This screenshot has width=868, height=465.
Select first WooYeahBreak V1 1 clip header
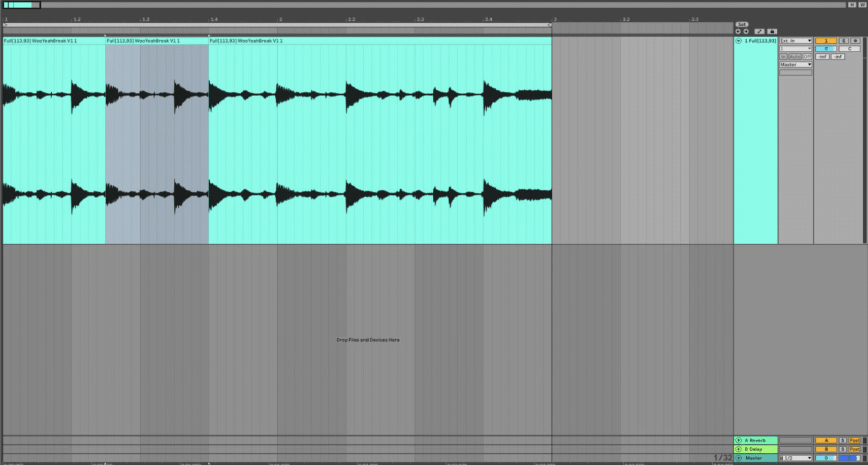point(54,41)
